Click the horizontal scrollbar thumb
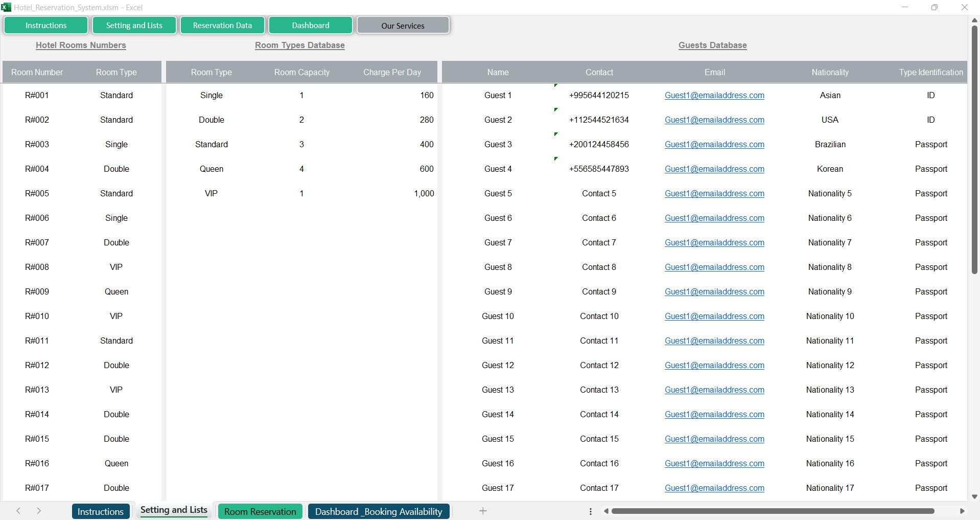The width and height of the screenshot is (980, 520). tap(773, 511)
